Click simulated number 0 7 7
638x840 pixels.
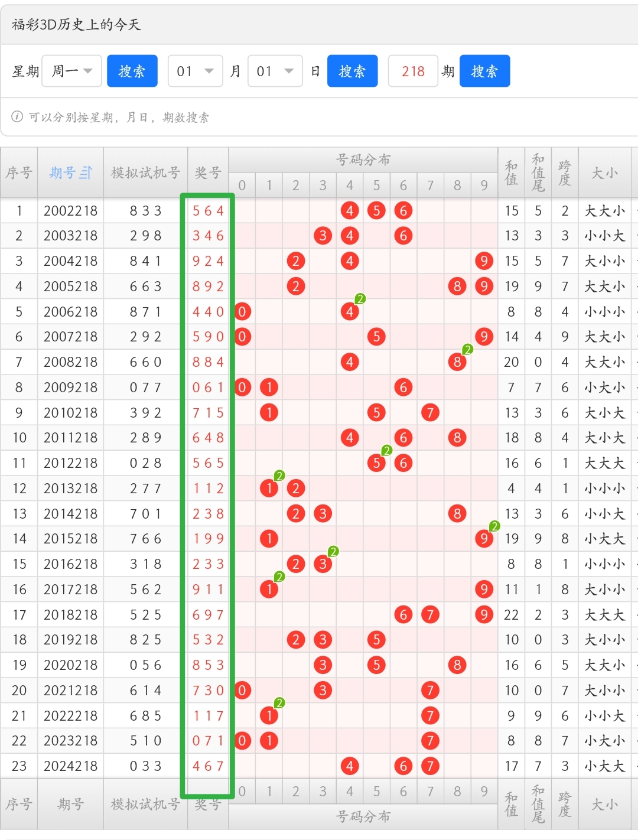coord(145,388)
